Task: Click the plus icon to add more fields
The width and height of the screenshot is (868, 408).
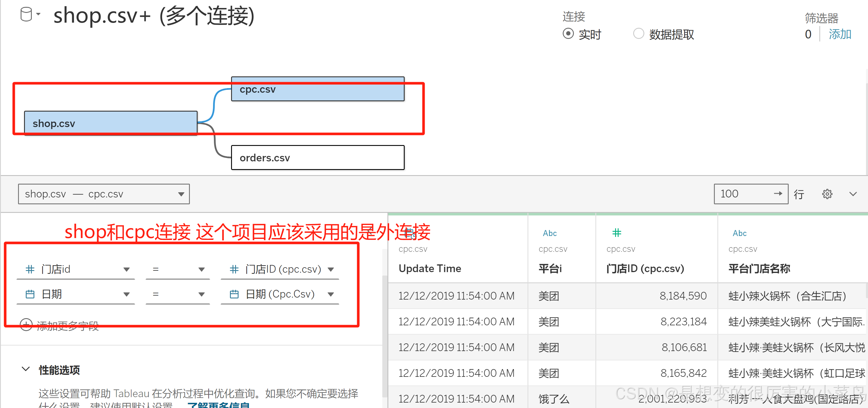Action: tap(26, 325)
